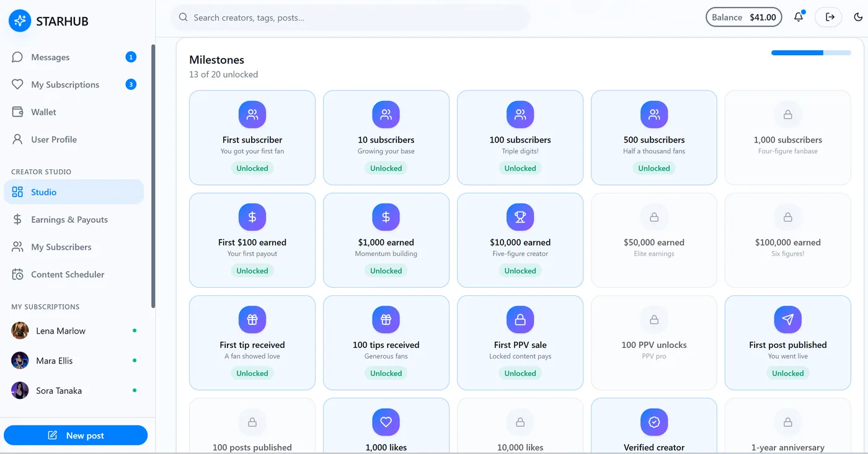The image size is (868, 454).
Task: Click the STARHUB brand name
Action: coord(62,21)
